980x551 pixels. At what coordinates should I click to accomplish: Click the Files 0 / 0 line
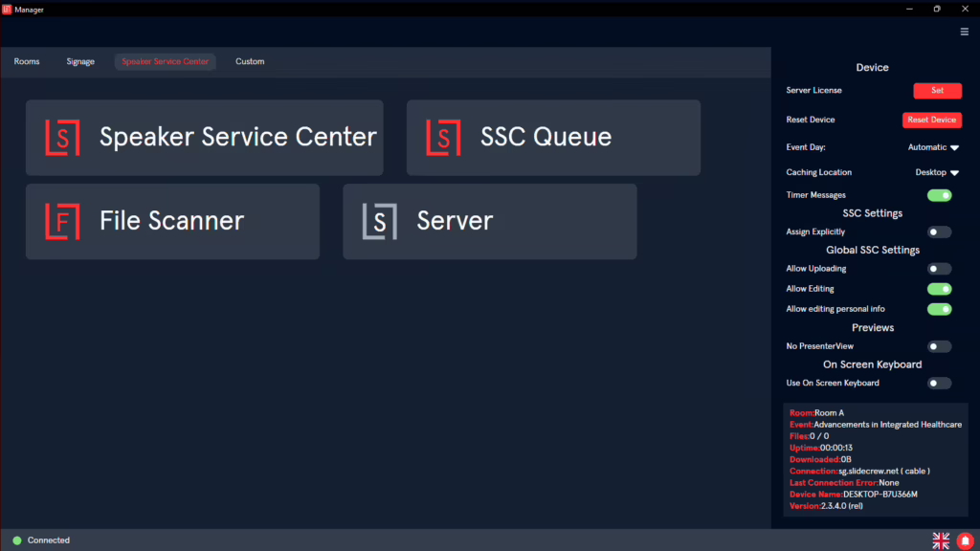pos(810,436)
